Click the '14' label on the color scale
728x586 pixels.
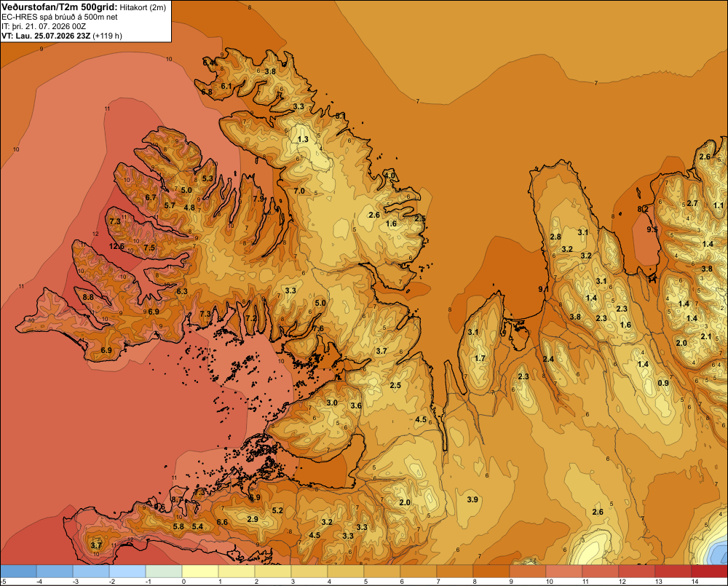click(x=695, y=582)
